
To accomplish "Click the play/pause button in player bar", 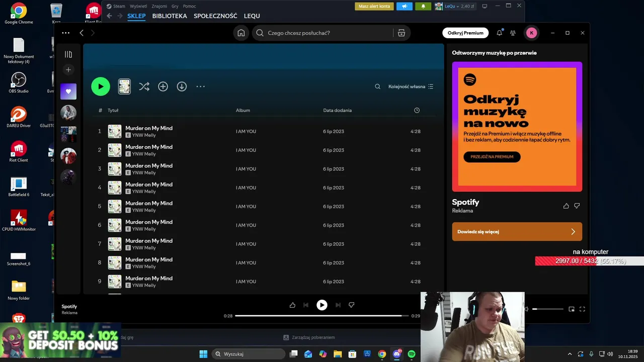I will coord(321,305).
